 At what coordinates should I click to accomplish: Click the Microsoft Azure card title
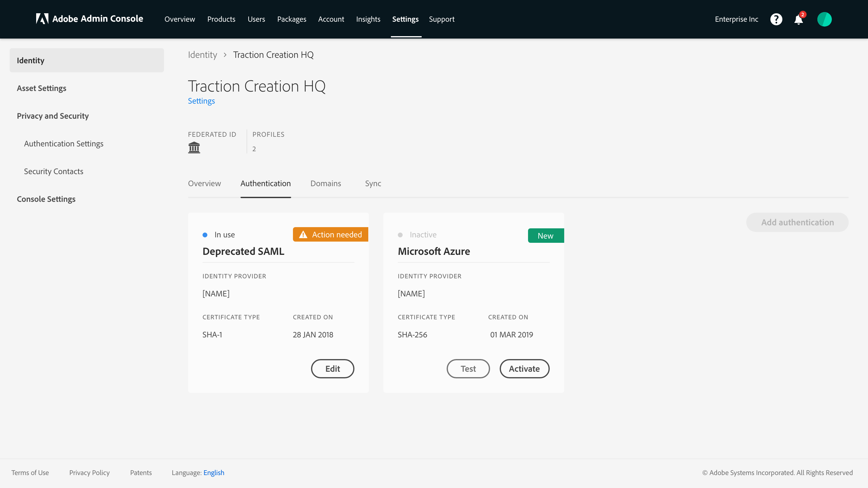(x=434, y=251)
